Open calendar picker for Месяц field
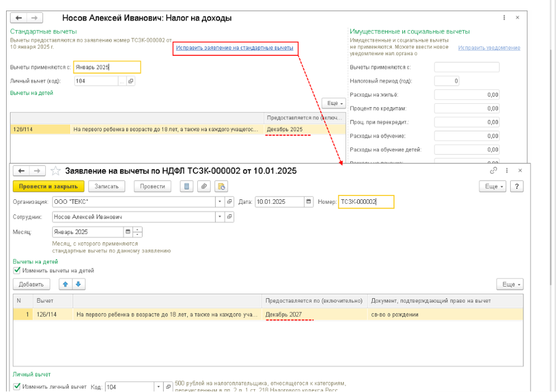Viewport: 556px width, 392px height. [x=128, y=232]
